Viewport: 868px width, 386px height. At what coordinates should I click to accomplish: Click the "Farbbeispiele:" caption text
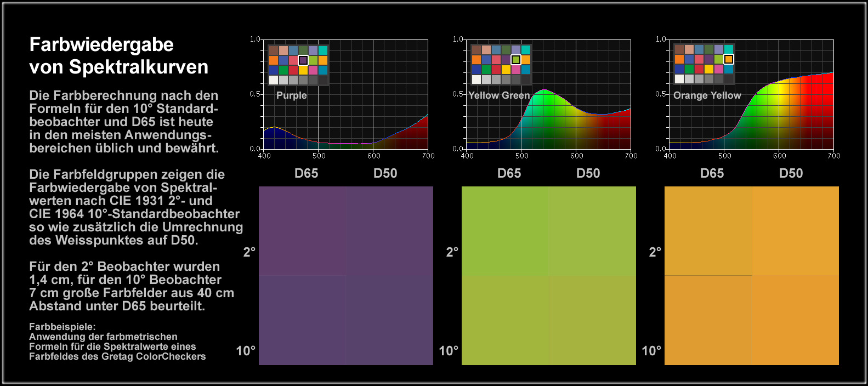pyautogui.click(x=62, y=327)
